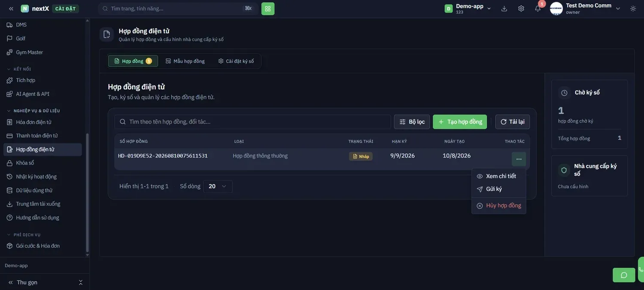The width and height of the screenshot is (644, 290).
Task: Click SỐ HỢP ĐỒNG column header
Action: 134,141
